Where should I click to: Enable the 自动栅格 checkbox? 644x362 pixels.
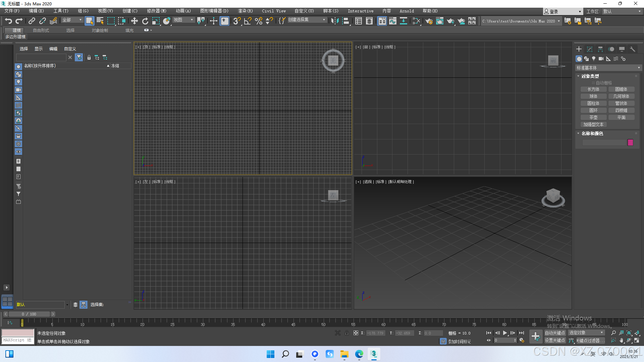click(593, 83)
